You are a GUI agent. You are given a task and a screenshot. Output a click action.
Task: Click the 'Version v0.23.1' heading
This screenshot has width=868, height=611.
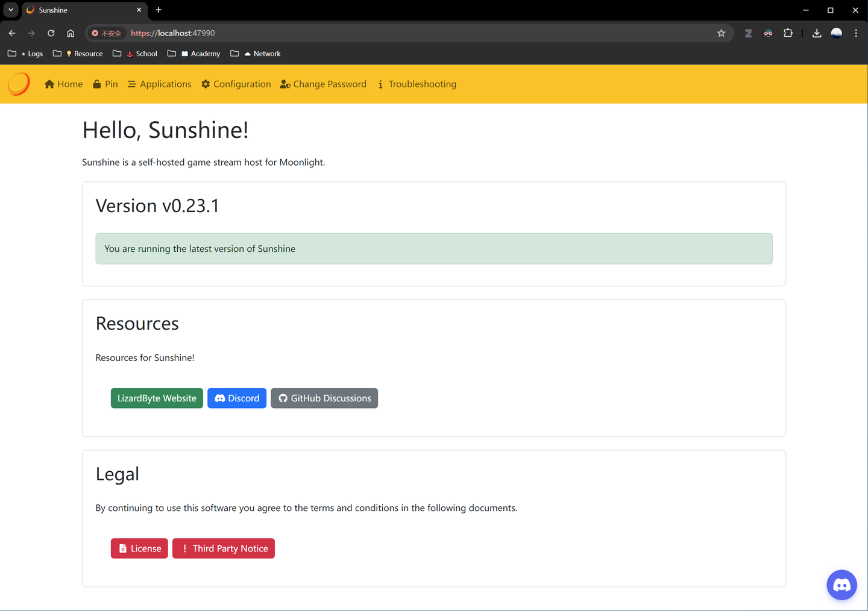click(x=157, y=206)
